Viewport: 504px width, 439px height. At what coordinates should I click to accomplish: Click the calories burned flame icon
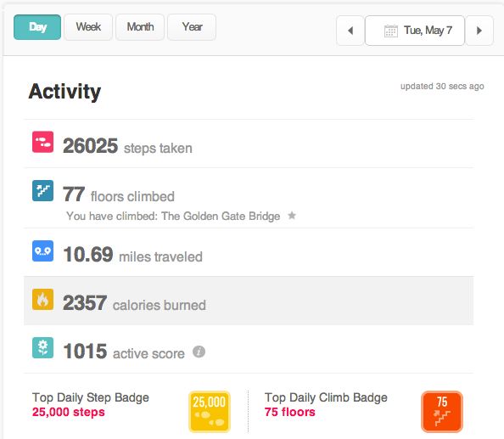(42, 300)
